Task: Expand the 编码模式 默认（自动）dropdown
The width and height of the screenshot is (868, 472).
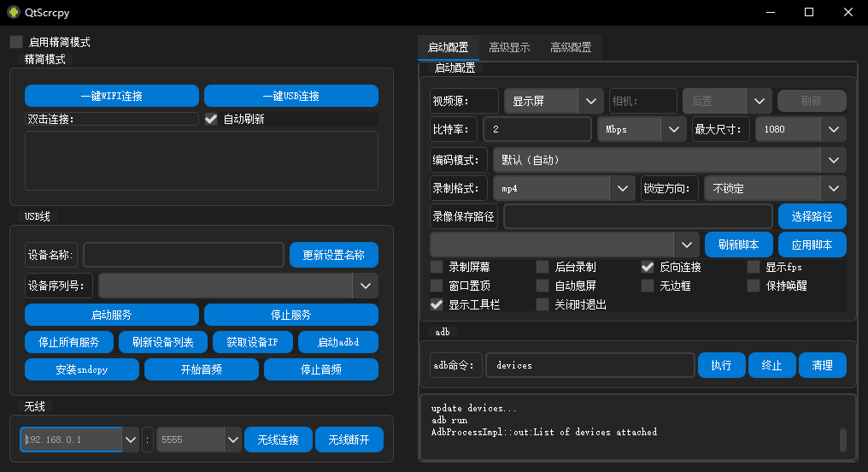Action: click(669, 160)
